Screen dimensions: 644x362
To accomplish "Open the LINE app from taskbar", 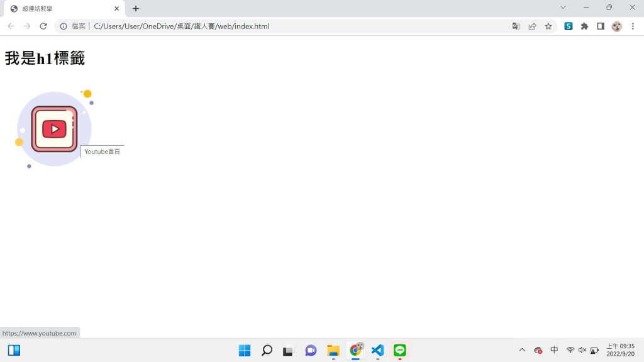I will 399,350.
